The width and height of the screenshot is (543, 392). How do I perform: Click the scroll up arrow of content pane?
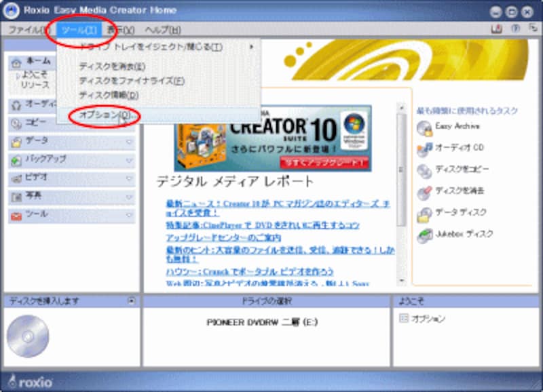coord(402,108)
